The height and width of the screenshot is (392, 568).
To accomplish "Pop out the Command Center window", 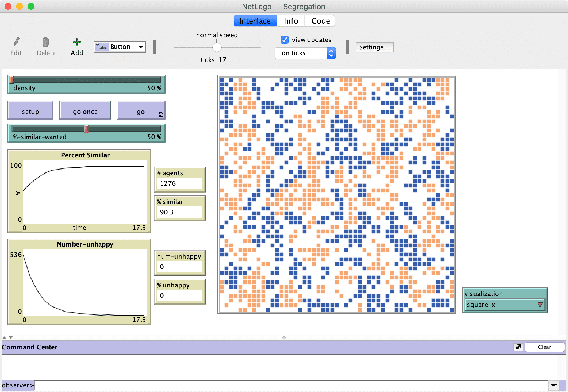I will pyautogui.click(x=518, y=347).
